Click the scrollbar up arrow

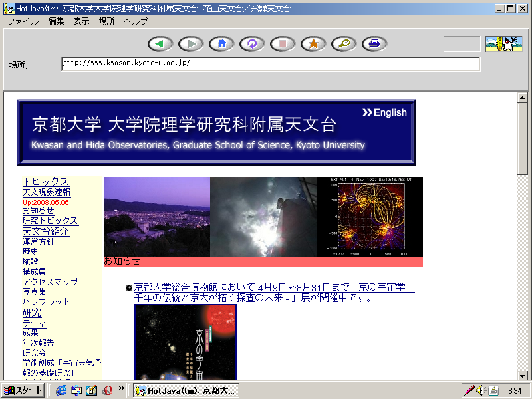[523, 98]
